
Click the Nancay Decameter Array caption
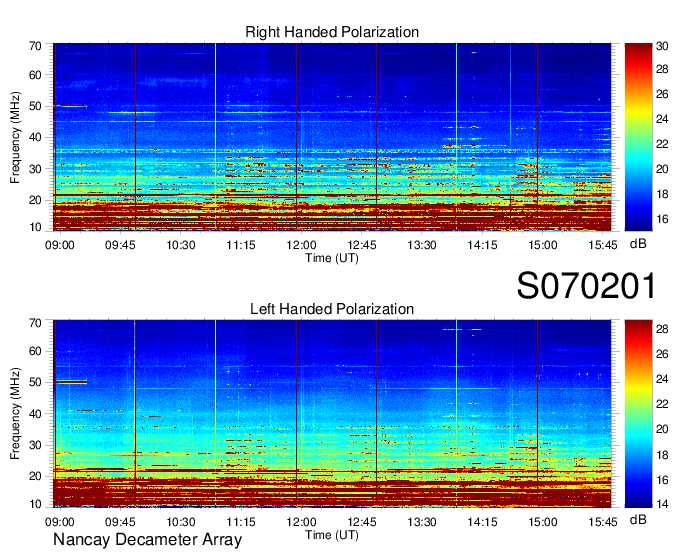[147, 540]
